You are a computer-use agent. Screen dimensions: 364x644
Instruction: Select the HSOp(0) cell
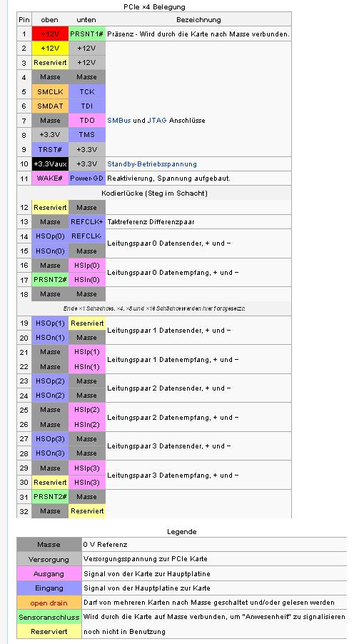(50, 236)
